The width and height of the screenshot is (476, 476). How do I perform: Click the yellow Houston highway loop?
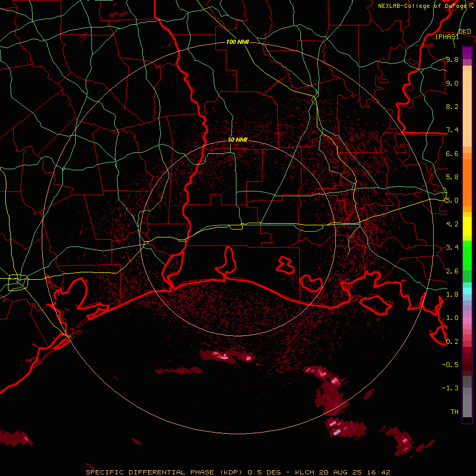tap(18, 282)
